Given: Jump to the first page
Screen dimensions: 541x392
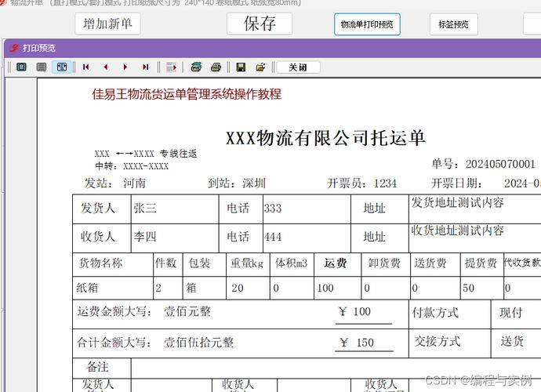Looking at the screenshot, I should (86, 67).
